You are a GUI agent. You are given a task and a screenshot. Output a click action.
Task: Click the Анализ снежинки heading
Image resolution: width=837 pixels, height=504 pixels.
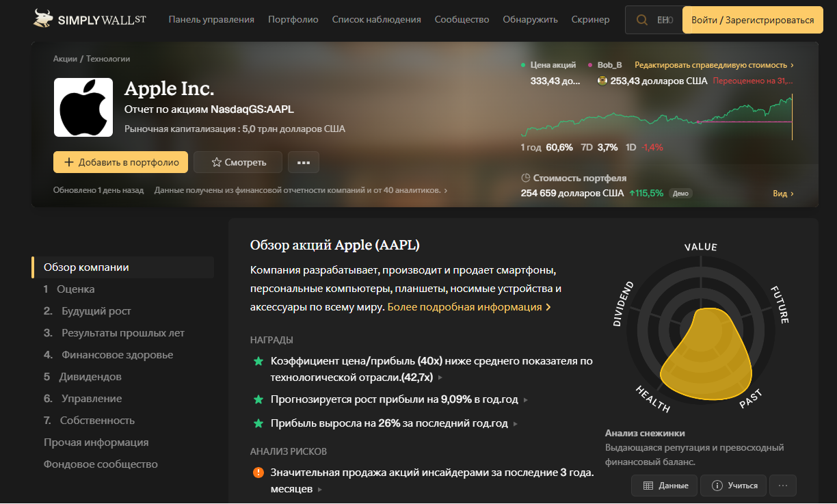pyautogui.click(x=645, y=433)
